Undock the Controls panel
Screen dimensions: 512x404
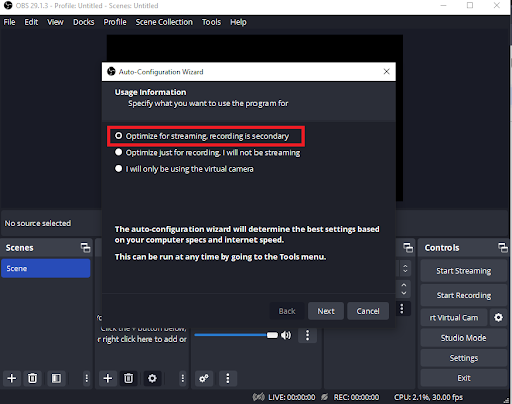503,248
